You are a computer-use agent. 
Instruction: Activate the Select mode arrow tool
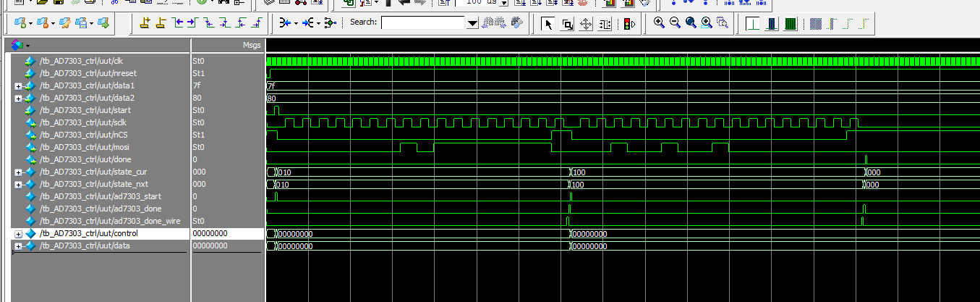click(x=548, y=24)
